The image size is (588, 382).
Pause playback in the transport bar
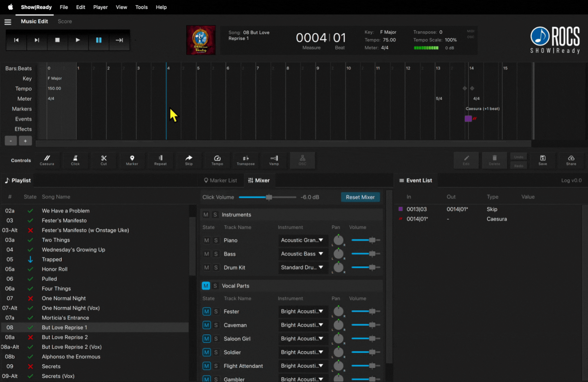[99, 40]
